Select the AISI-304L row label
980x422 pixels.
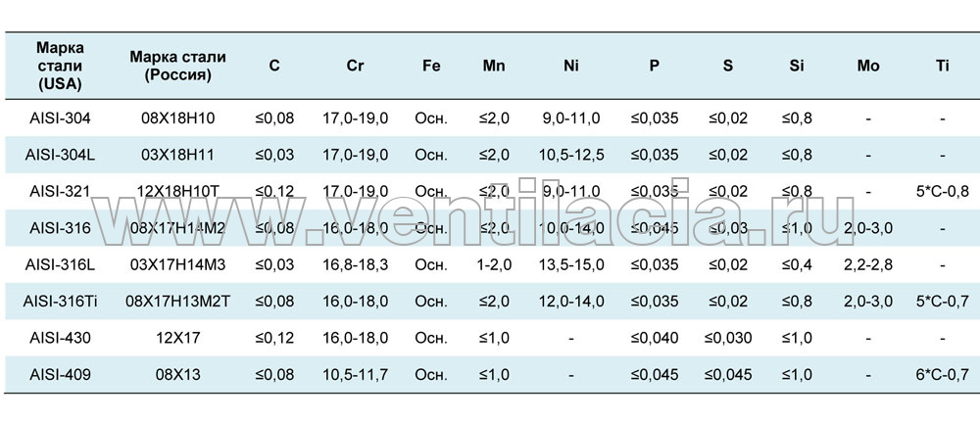point(60,155)
